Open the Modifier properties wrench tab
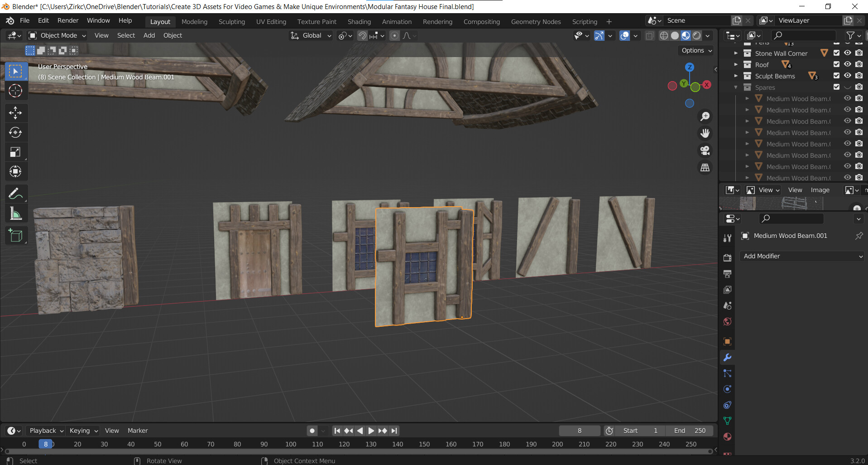The image size is (868, 465). click(727, 358)
